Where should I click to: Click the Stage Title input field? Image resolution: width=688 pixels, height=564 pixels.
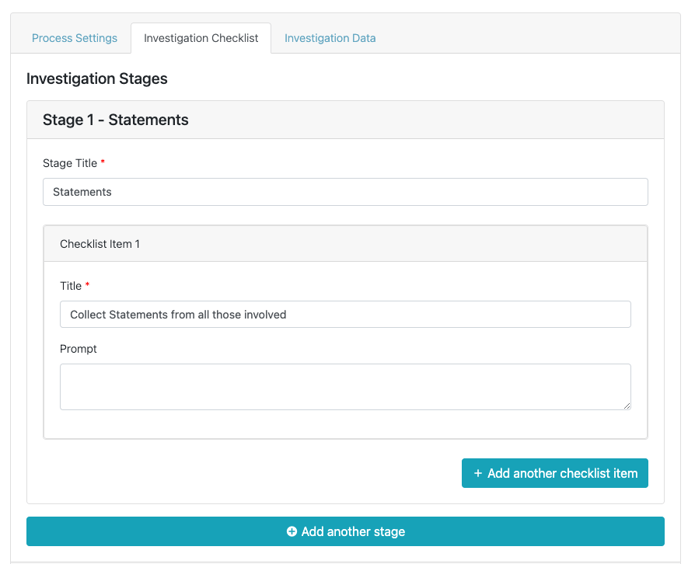345,192
